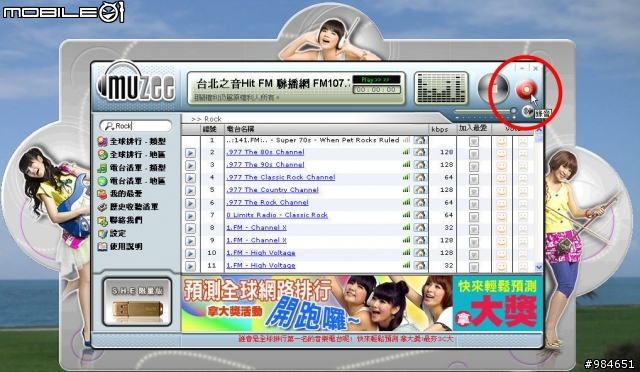640x372 pixels.
Task: Open the .977 The Country Channel link
Action: coord(272,190)
